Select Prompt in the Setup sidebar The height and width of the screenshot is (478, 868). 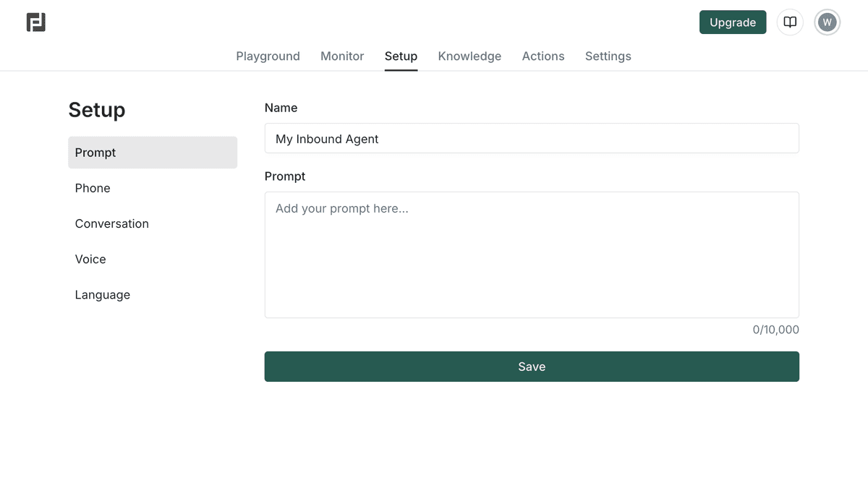tap(95, 153)
